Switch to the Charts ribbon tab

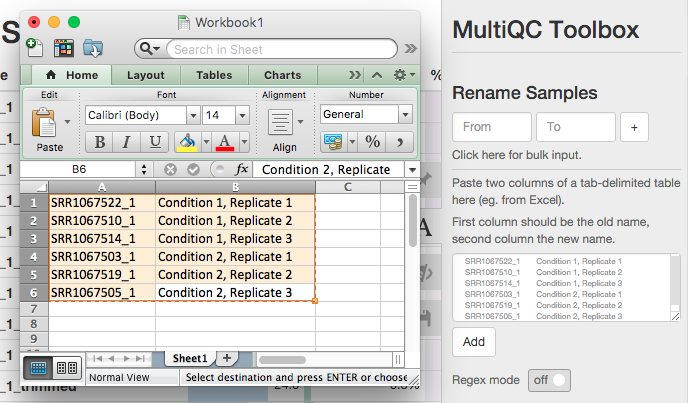coord(282,75)
